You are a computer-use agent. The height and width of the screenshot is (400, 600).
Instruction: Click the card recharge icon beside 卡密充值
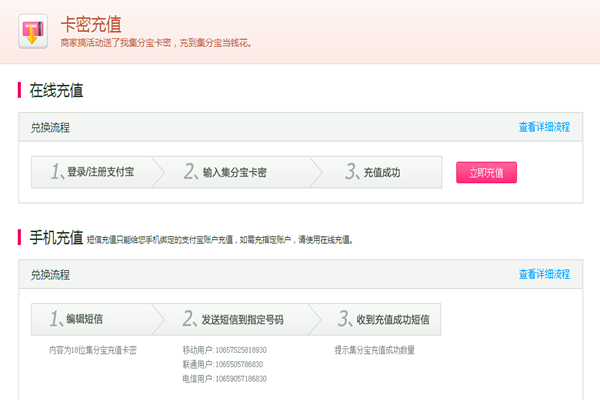point(33,31)
